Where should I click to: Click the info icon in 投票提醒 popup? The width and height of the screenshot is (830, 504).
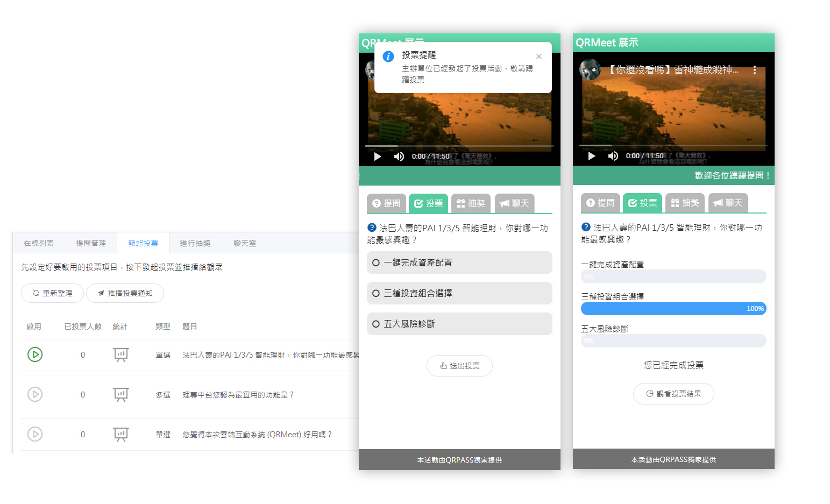[x=388, y=56]
